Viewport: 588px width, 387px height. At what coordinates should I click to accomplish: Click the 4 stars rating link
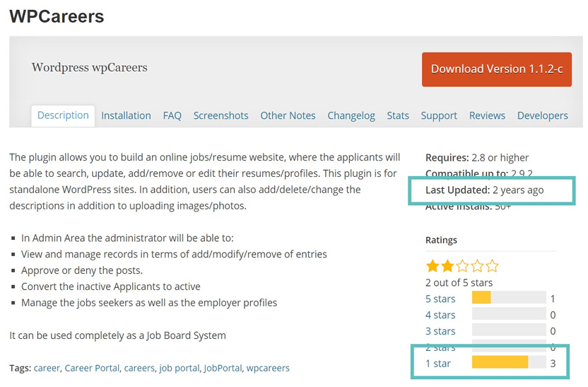pyautogui.click(x=440, y=315)
